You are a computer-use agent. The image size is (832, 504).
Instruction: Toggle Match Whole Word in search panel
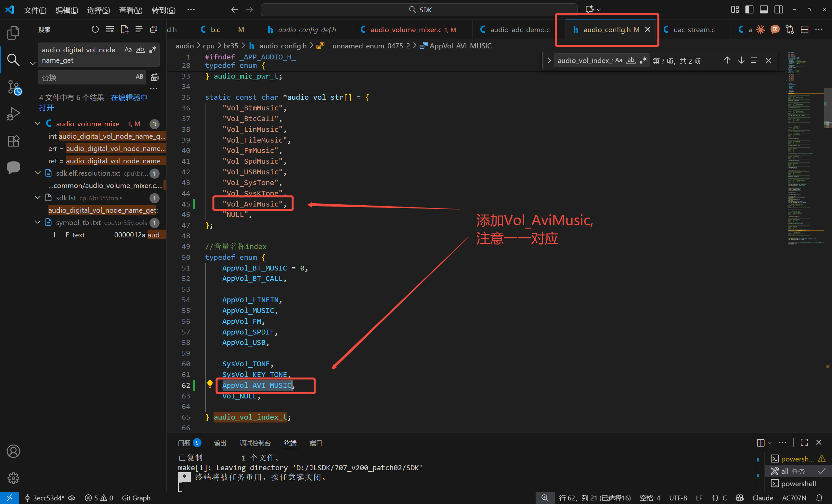tap(140, 50)
